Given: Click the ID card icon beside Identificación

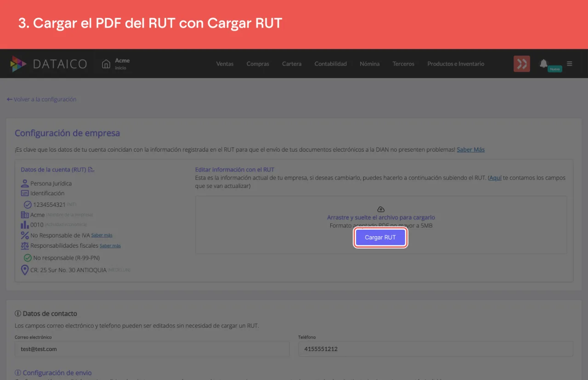Looking at the screenshot, I should (x=25, y=193).
